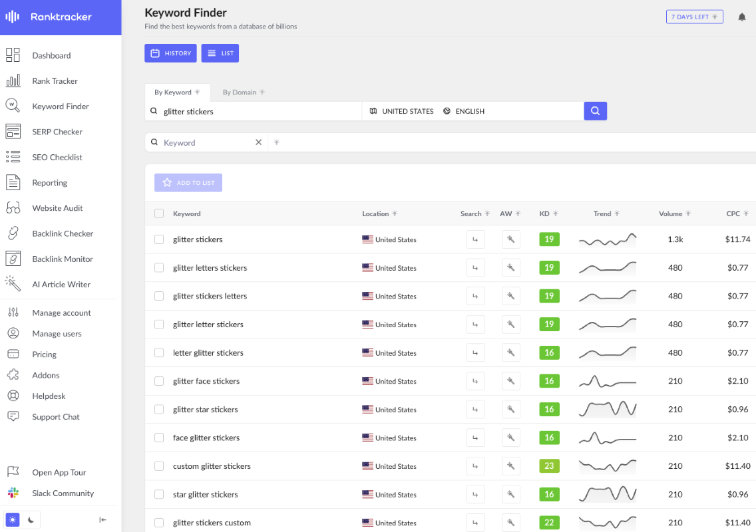Click the 'face glitter stickers' keyword text
This screenshot has width=756, height=532.
[206, 438]
